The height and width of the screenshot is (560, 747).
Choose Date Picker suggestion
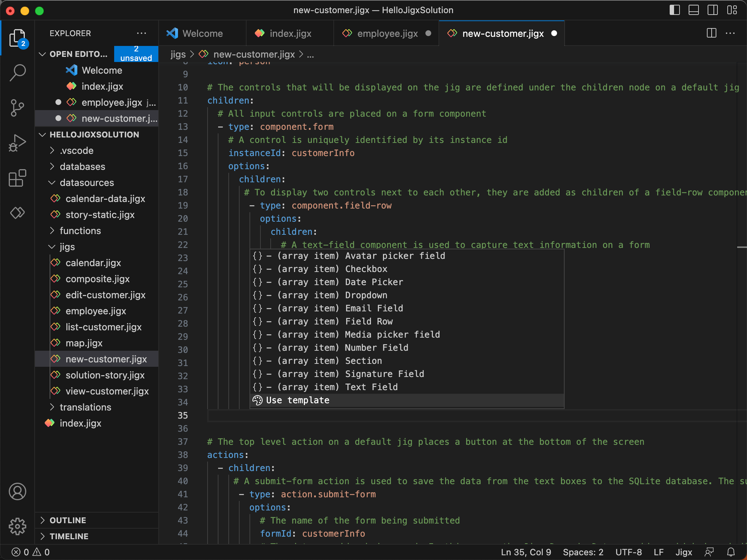coord(407,282)
